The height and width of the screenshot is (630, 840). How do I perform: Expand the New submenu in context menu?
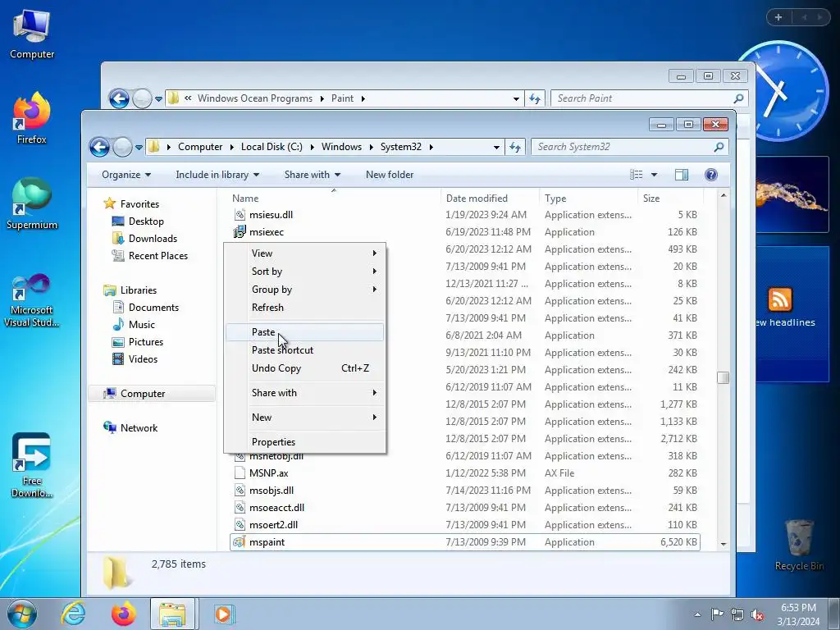305,418
